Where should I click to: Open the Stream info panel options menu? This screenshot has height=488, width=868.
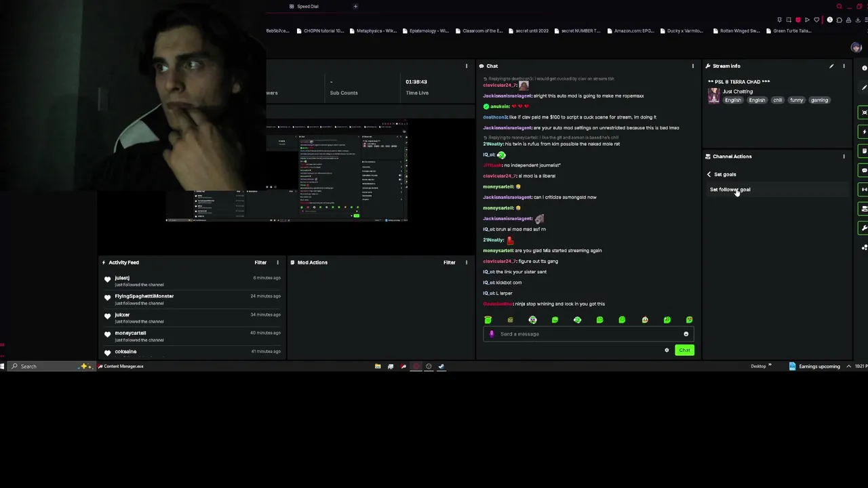pos(844,66)
